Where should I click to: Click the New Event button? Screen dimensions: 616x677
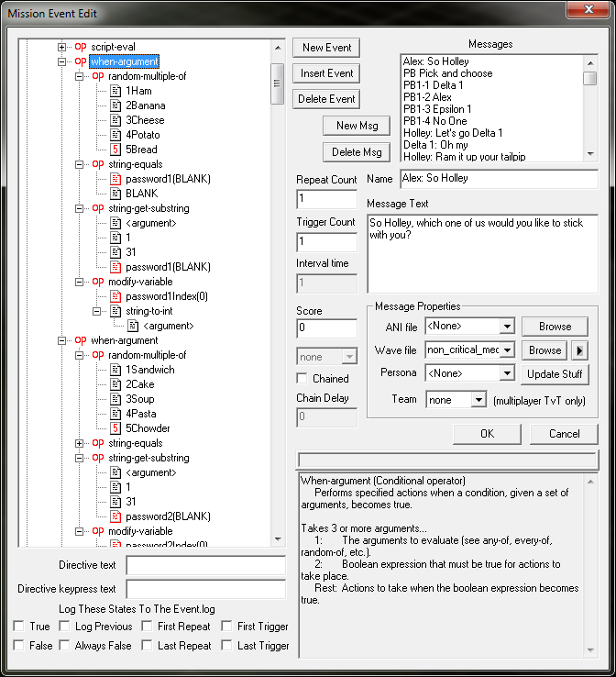point(326,48)
